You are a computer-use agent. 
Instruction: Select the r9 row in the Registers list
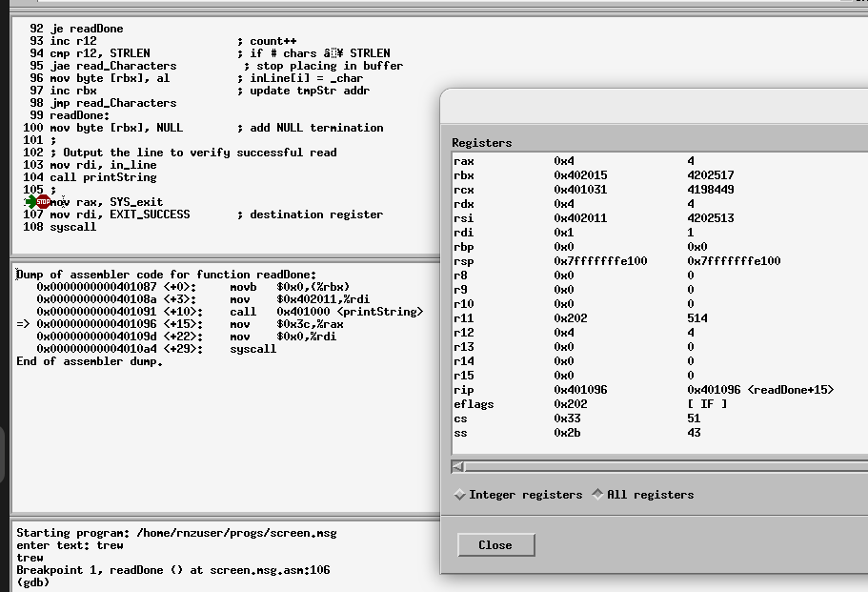tap(660, 290)
